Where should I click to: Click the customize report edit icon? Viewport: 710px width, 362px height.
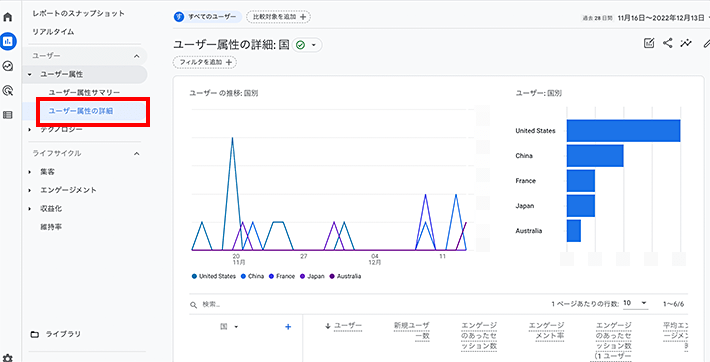[x=649, y=43]
